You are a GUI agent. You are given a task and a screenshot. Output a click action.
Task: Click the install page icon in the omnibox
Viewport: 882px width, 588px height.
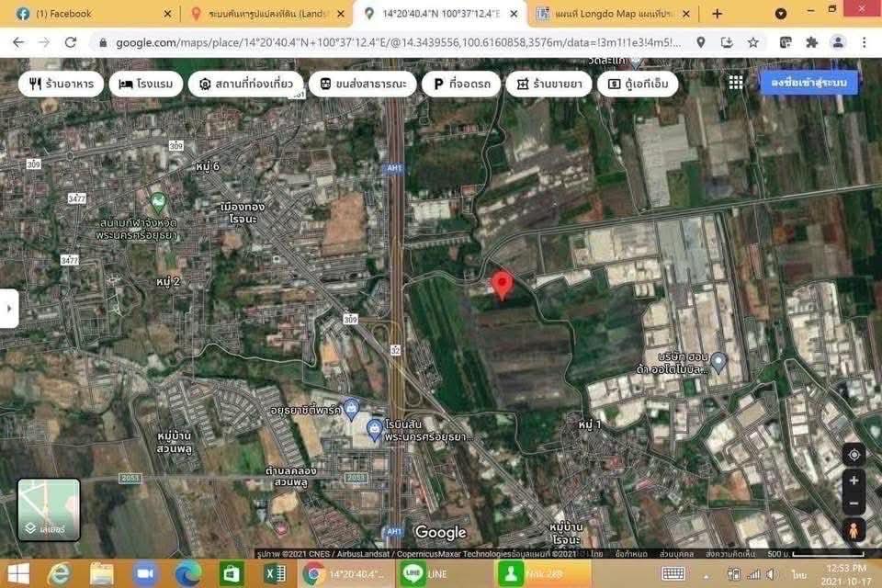click(728, 42)
